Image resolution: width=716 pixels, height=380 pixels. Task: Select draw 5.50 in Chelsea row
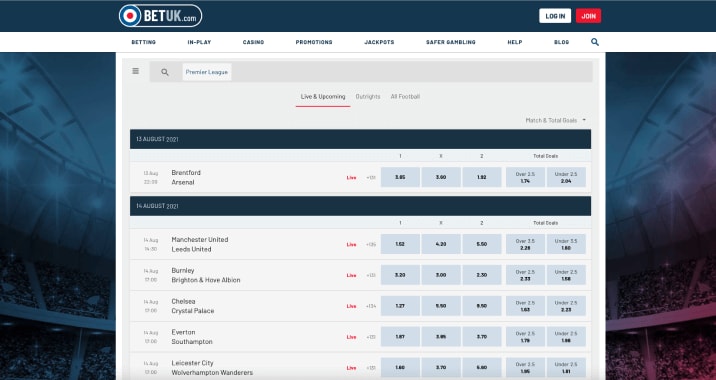click(441, 306)
